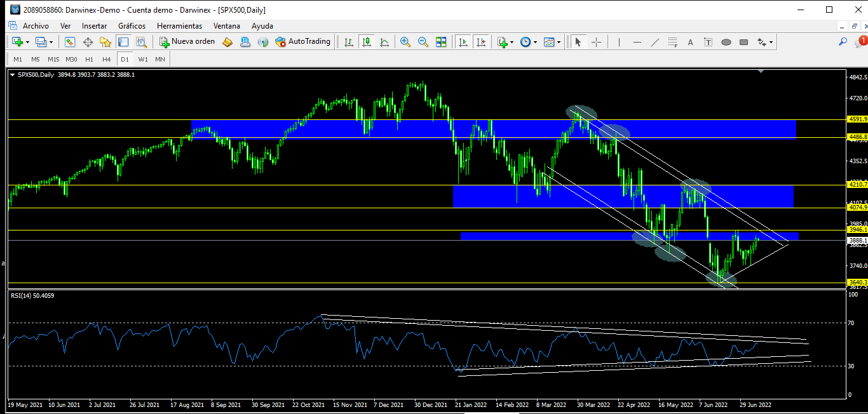The image size is (868, 414).
Task: Open the Market Watch window
Action: (70, 42)
